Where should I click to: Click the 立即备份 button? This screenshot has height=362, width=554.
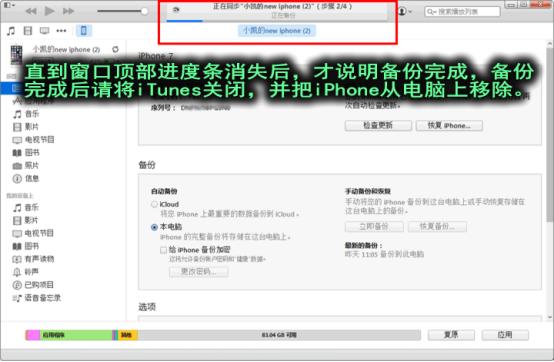click(x=374, y=226)
